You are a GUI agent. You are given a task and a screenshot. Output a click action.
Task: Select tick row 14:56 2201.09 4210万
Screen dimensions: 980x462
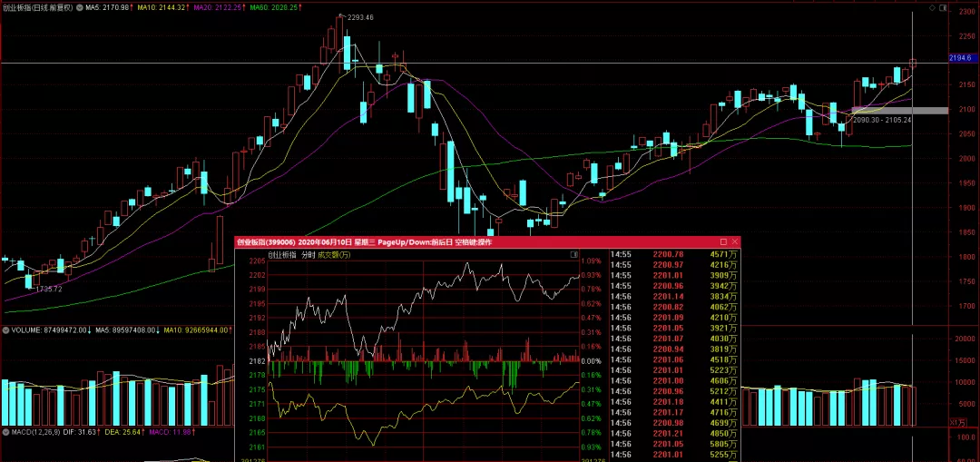(x=674, y=318)
